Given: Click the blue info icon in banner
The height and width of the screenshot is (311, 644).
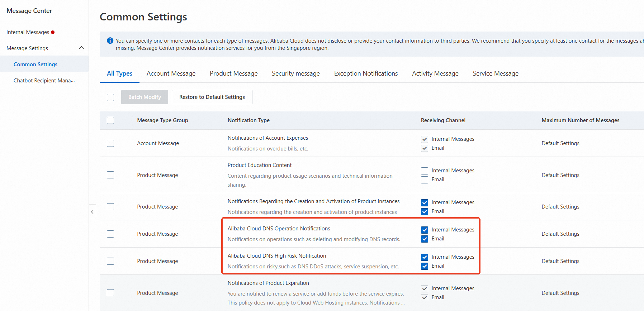Looking at the screenshot, I should click(x=110, y=41).
